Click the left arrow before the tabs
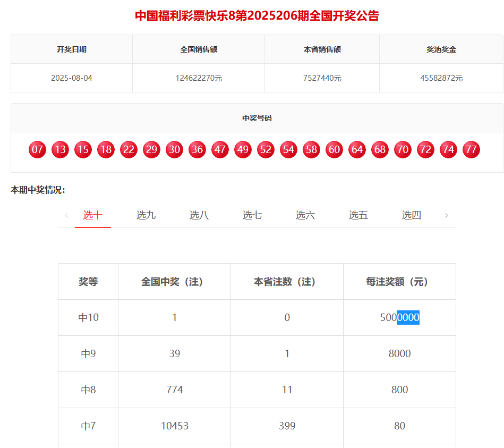Viewport: 504px width, 448px height. click(x=66, y=215)
